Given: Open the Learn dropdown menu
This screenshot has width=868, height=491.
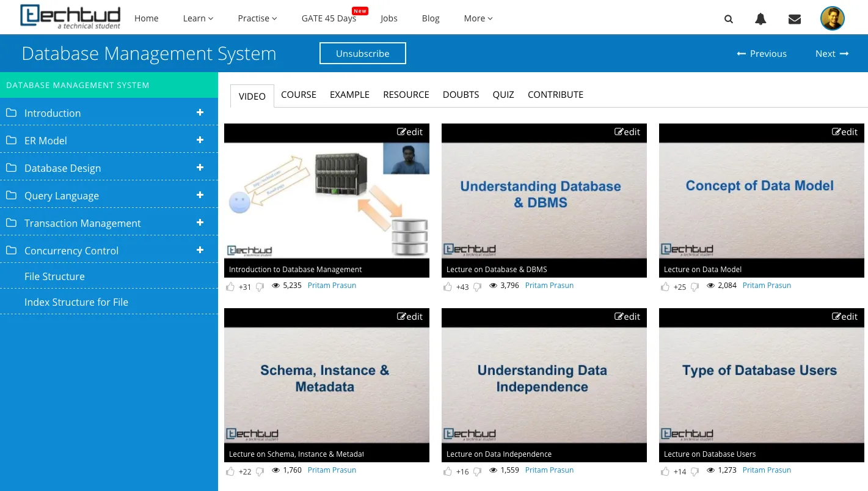Looking at the screenshot, I should pyautogui.click(x=198, y=18).
